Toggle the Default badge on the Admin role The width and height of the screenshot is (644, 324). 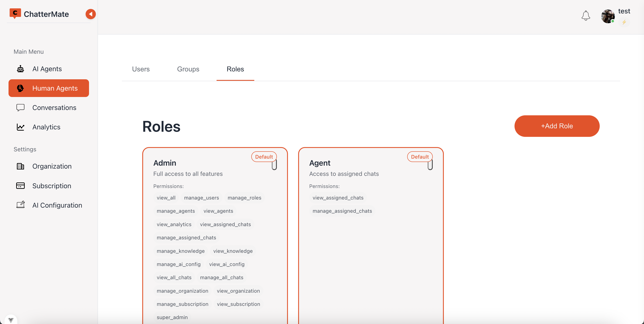pyautogui.click(x=264, y=157)
